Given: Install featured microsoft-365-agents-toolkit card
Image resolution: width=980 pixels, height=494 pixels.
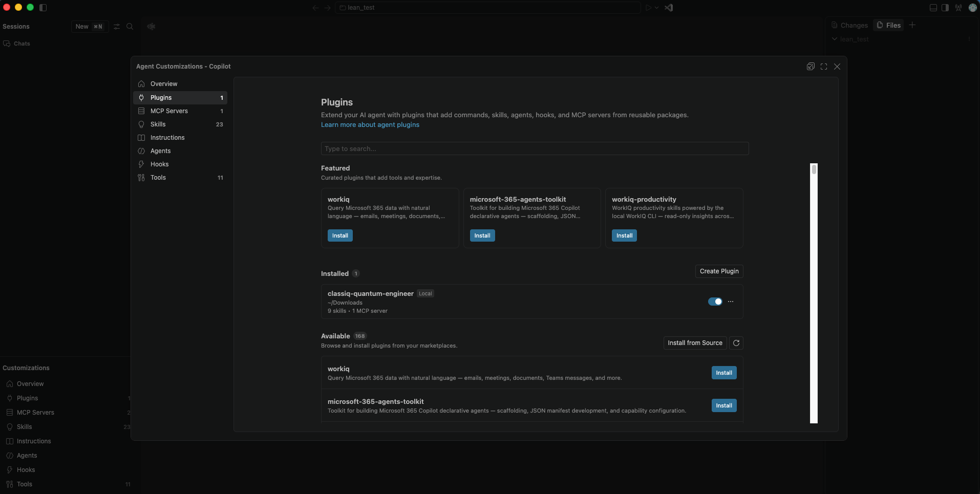Looking at the screenshot, I should [x=482, y=235].
